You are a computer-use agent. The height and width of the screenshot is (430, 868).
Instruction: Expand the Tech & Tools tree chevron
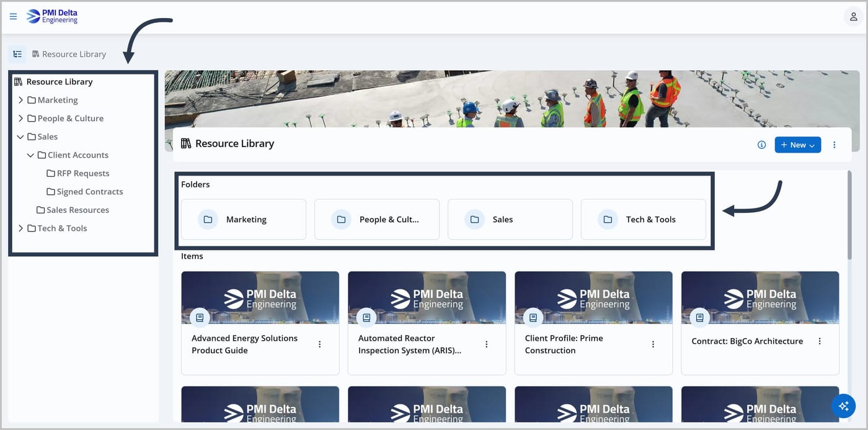[x=20, y=228]
